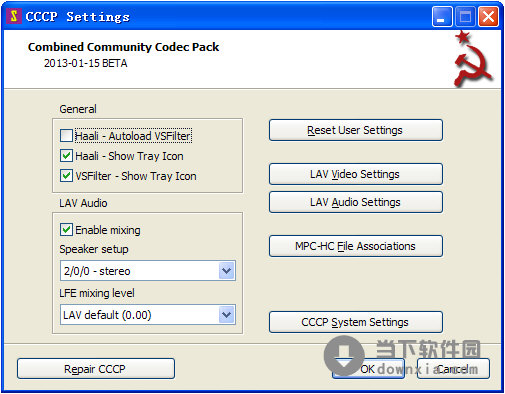Image resolution: width=505 pixels, height=394 pixels.
Task: Click the General group label
Action: [78, 109]
